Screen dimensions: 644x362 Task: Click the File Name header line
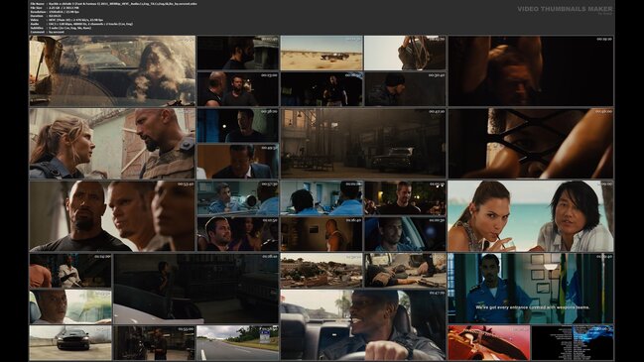click(x=114, y=4)
